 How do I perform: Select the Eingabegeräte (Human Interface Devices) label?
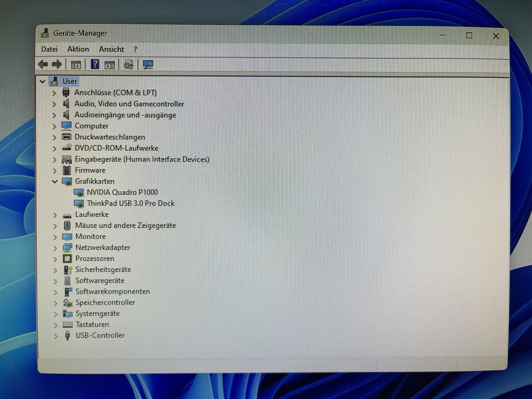(142, 159)
